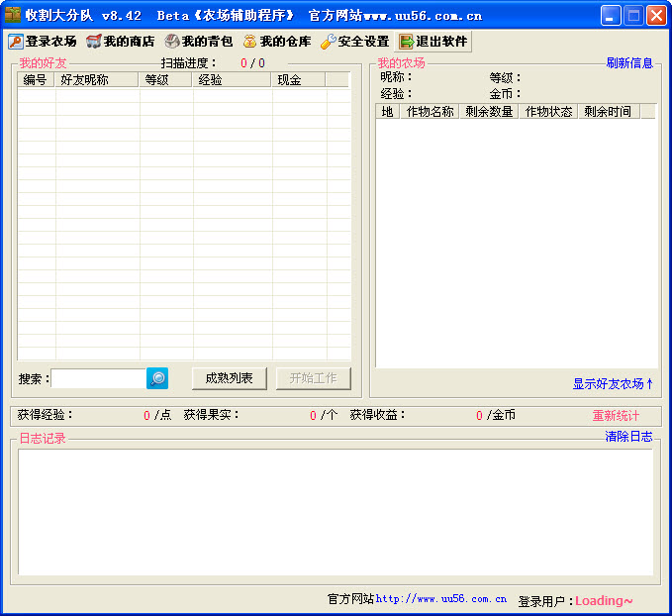Click the 获得果实 label
Viewport: 672px width, 616px height.
(211, 415)
